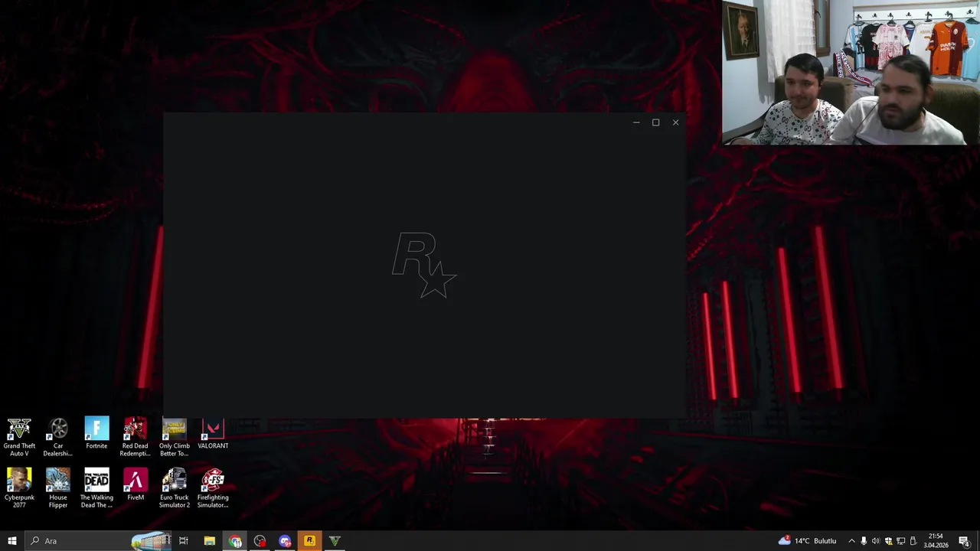
Task: Open the Discord taskbar icon
Action: coord(285,541)
